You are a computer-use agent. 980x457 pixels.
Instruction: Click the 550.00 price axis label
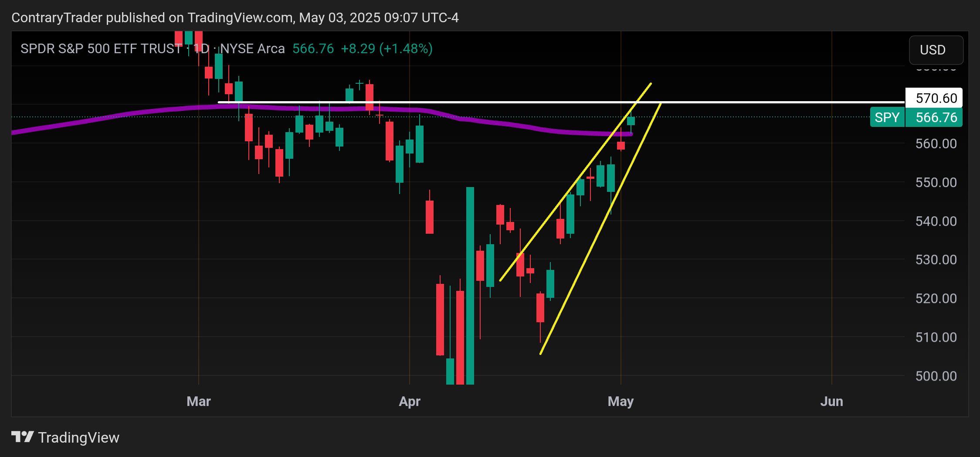pos(936,182)
